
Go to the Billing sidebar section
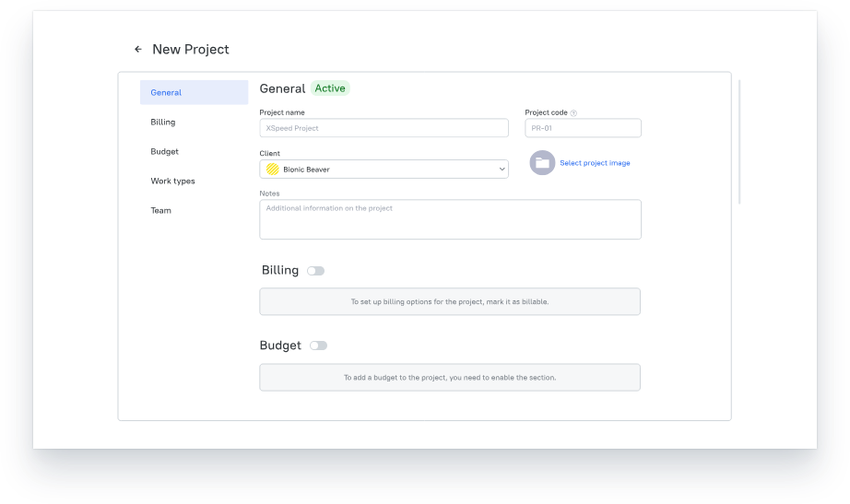[x=163, y=122]
